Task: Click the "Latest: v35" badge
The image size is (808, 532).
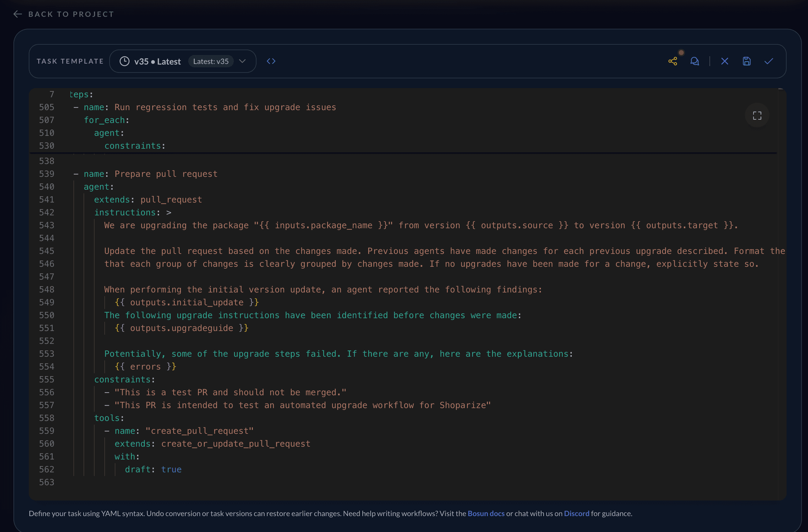Action: (211, 61)
